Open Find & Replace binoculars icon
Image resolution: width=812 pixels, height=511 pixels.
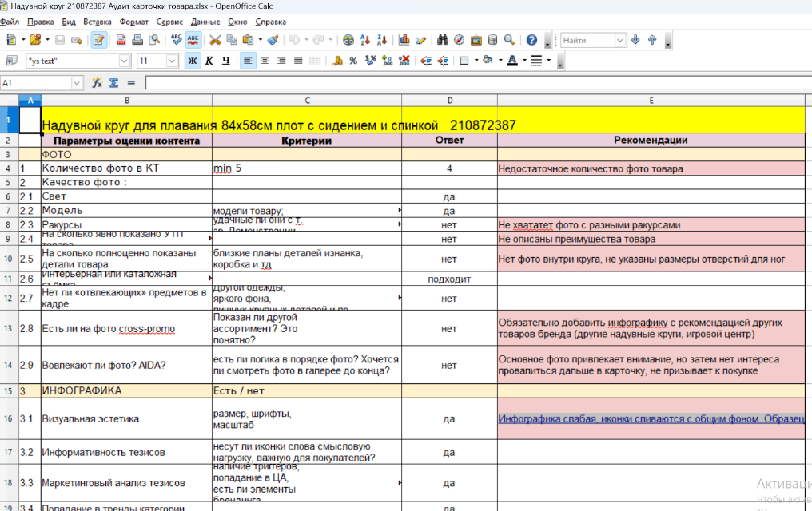(443, 40)
